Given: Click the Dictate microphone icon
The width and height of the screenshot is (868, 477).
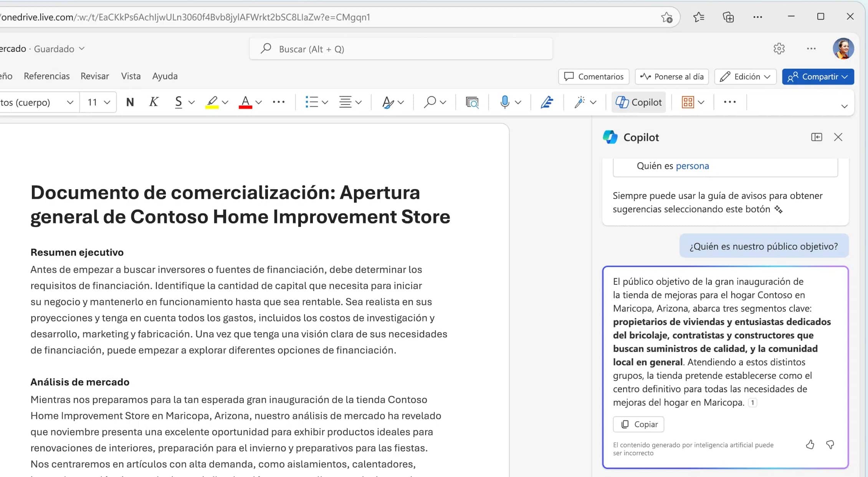Looking at the screenshot, I should 505,102.
